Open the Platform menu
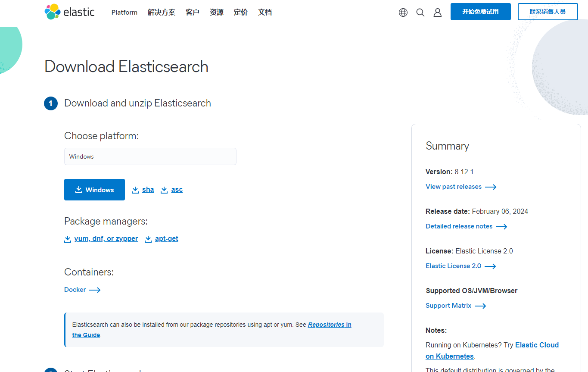The width and height of the screenshot is (588, 372). point(124,13)
